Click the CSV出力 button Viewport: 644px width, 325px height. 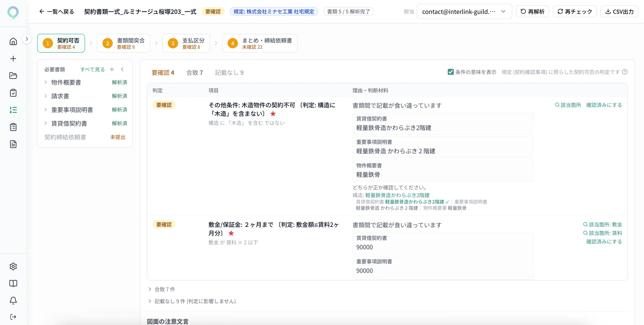point(619,11)
